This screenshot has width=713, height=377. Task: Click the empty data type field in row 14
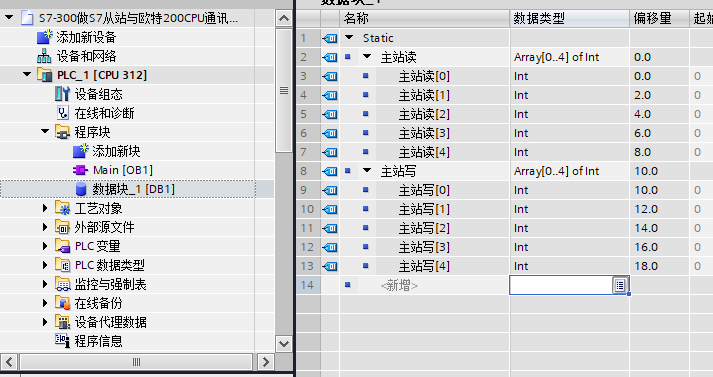(x=562, y=285)
